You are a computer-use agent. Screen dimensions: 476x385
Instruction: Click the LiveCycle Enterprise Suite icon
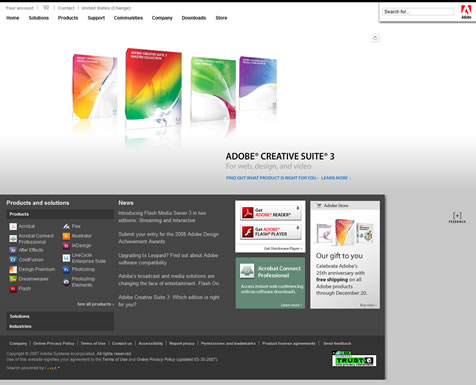(x=66, y=258)
